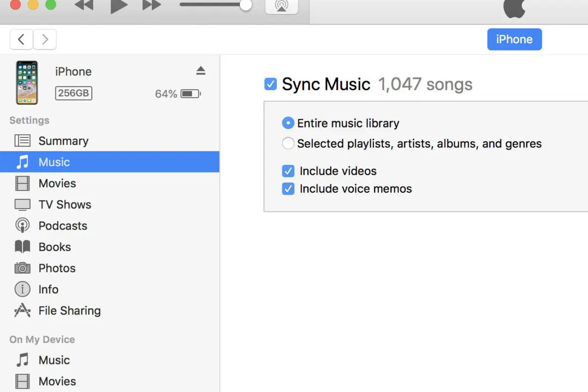Toggle the Include videos checkbox
The height and width of the screenshot is (392, 588).
[288, 171]
